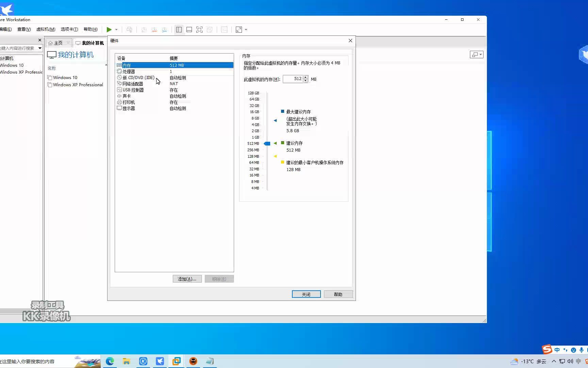
Task: Click the library search input field
Action: pyautogui.click(x=18, y=48)
